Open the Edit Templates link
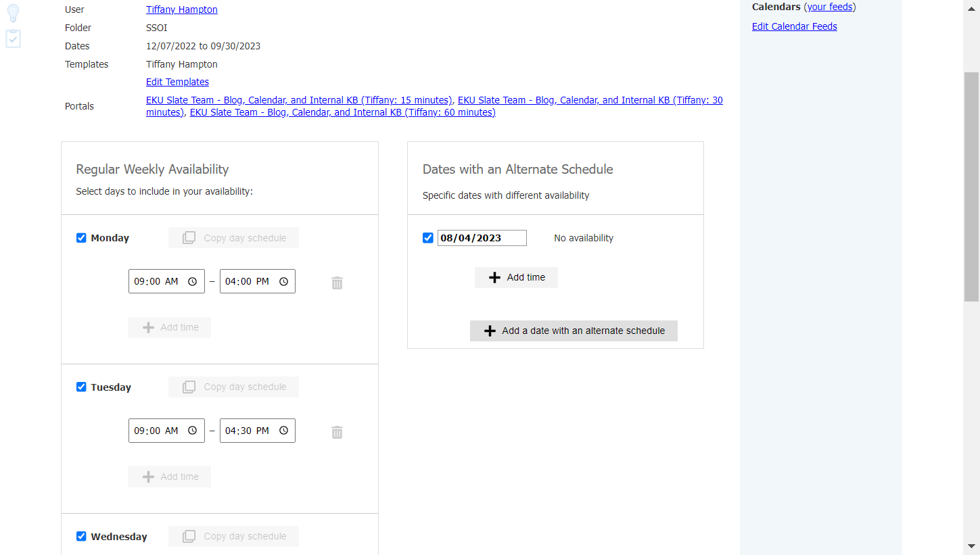This screenshot has width=980, height=555. pyautogui.click(x=177, y=82)
